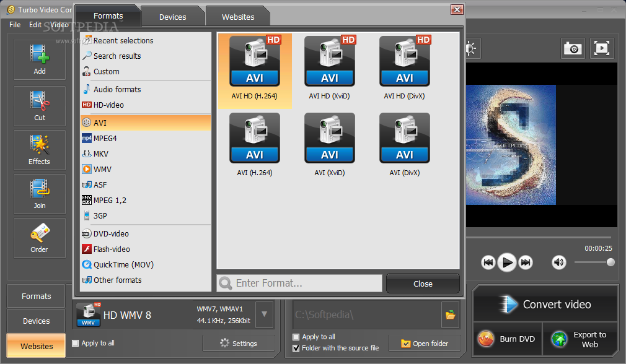Start conversion with Convert video

click(545, 304)
